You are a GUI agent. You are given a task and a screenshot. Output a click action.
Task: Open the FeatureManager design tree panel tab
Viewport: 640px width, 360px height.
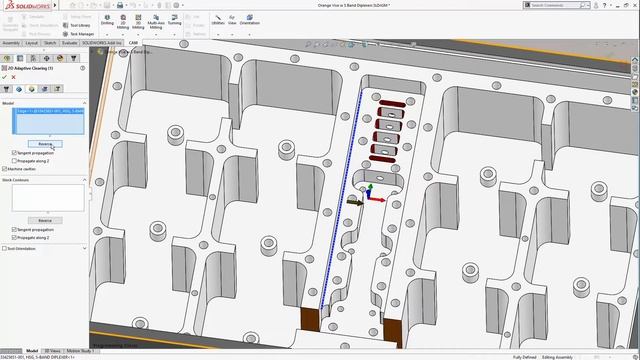[x=7, y=58]
